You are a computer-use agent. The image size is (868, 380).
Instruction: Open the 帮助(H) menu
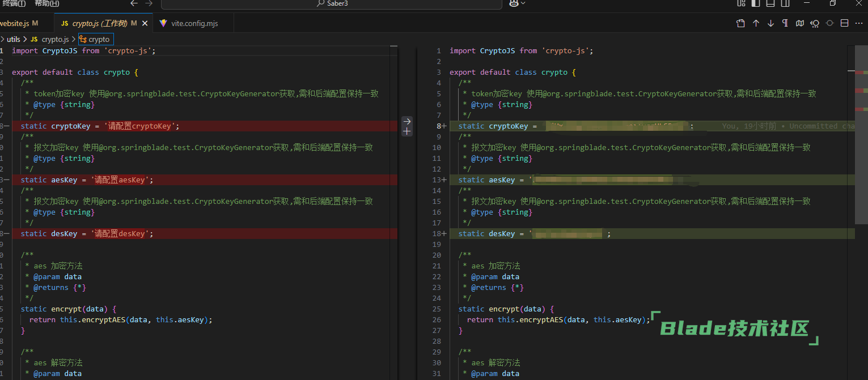pos(46,3)
